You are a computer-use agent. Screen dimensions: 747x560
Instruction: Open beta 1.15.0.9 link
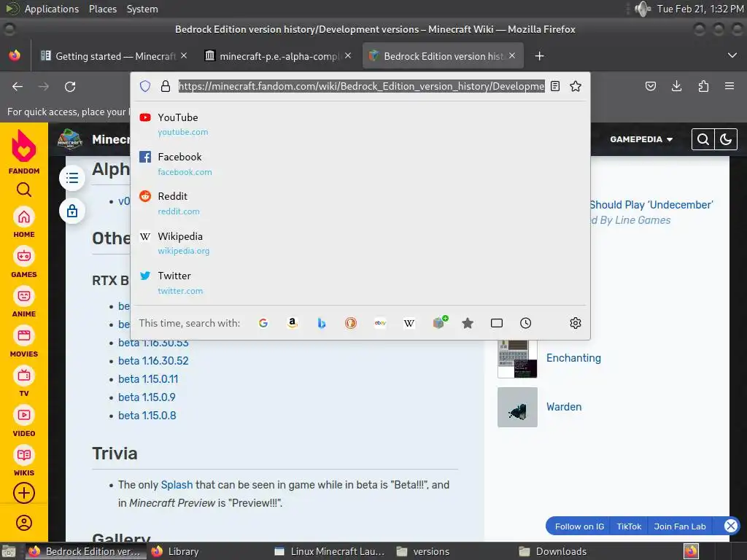pos(147,397)
